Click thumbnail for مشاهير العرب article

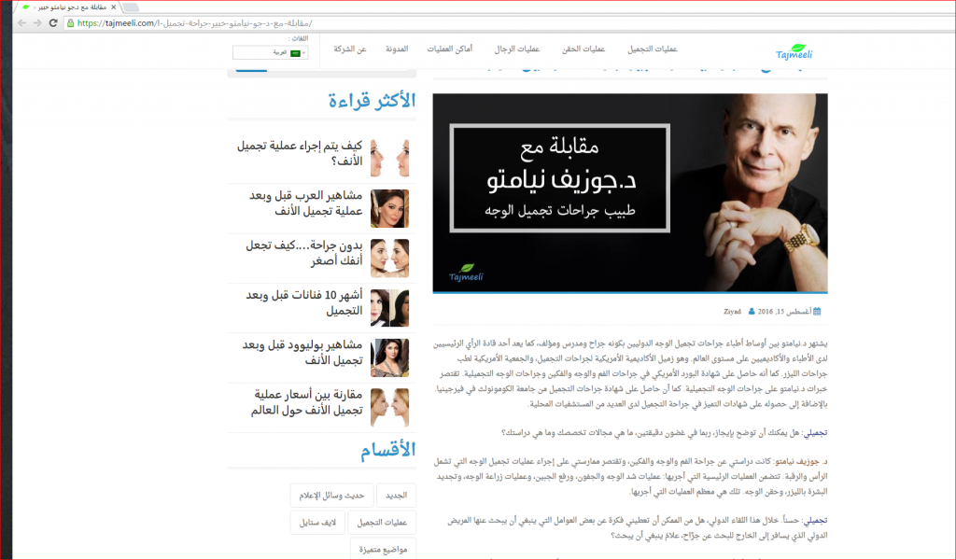[x=389, y=208]
